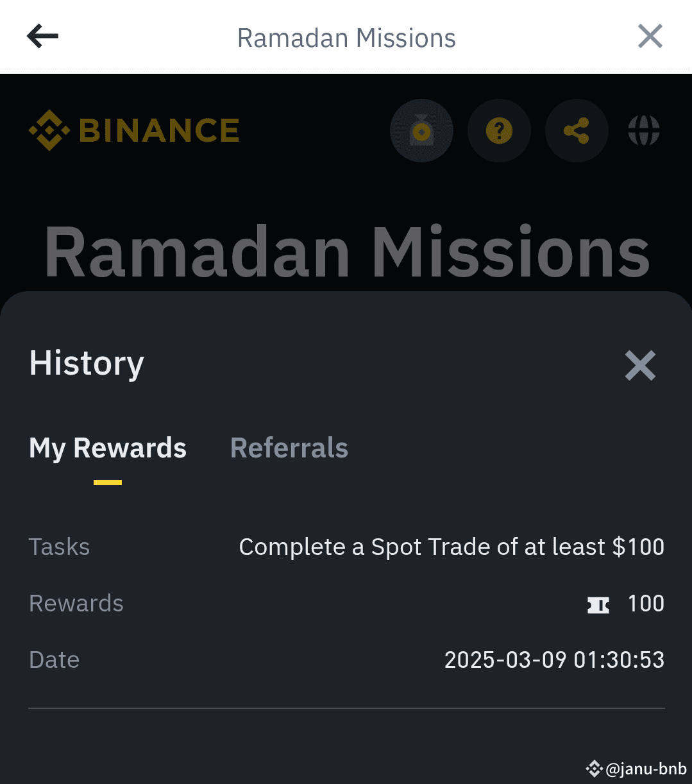
Task: Go back using the top-left arrow
Action: tap(42, 37)
